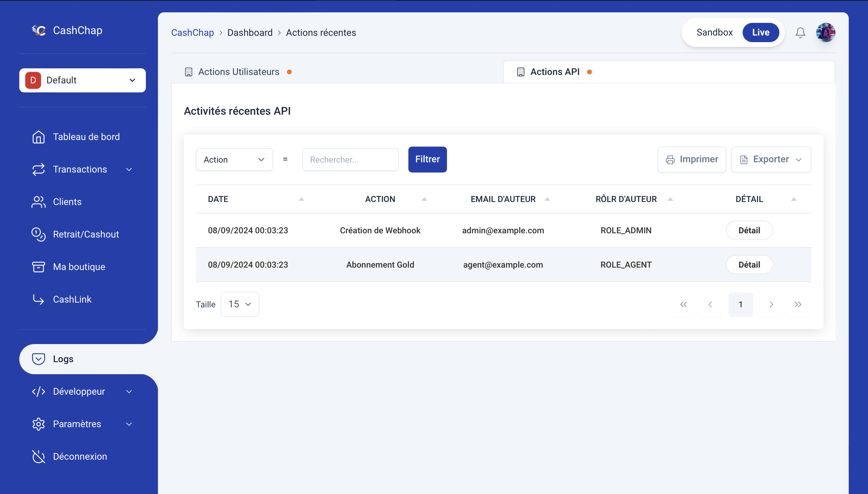The image size is (868, 494).
Task: Click the CashChap logo icon
Action: point(39,30)
